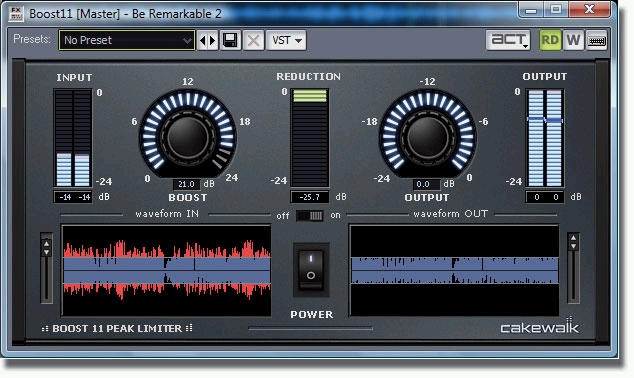The height and width of the screenshot is (378, 634).
Task: Click the waveform IN zoom up arrow
Action: click(x=46, y=243)
